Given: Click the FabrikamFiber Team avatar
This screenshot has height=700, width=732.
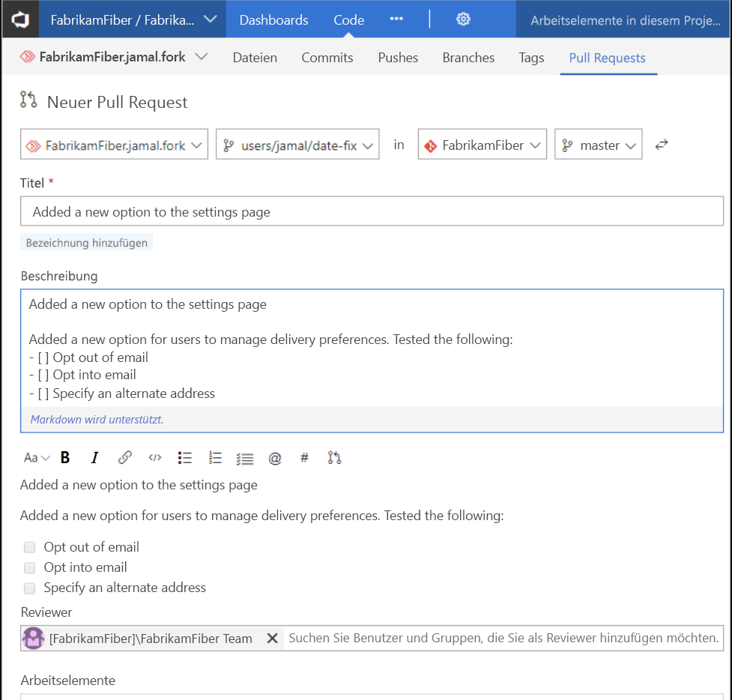Looking at the screenshot, I should point(33,638).
